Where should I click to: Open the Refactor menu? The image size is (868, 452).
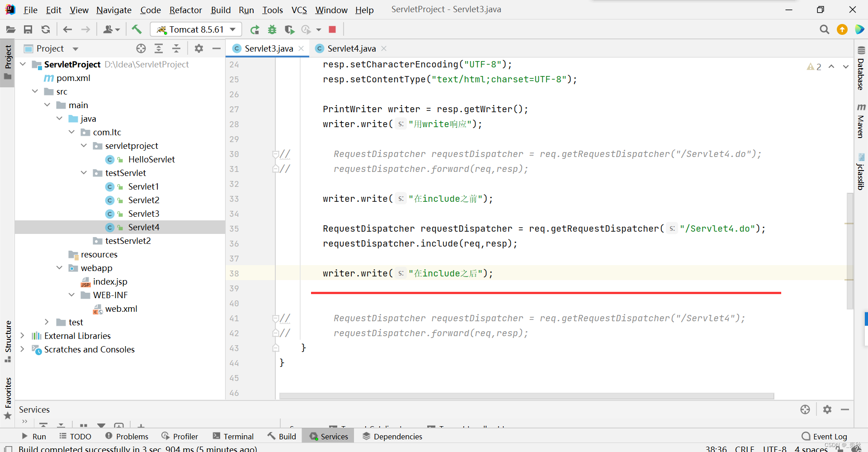pyautogui.click(x=186, y=10)
